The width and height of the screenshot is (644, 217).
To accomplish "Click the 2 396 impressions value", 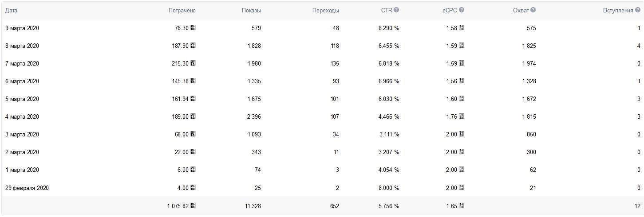I will (x=254, y=116).
